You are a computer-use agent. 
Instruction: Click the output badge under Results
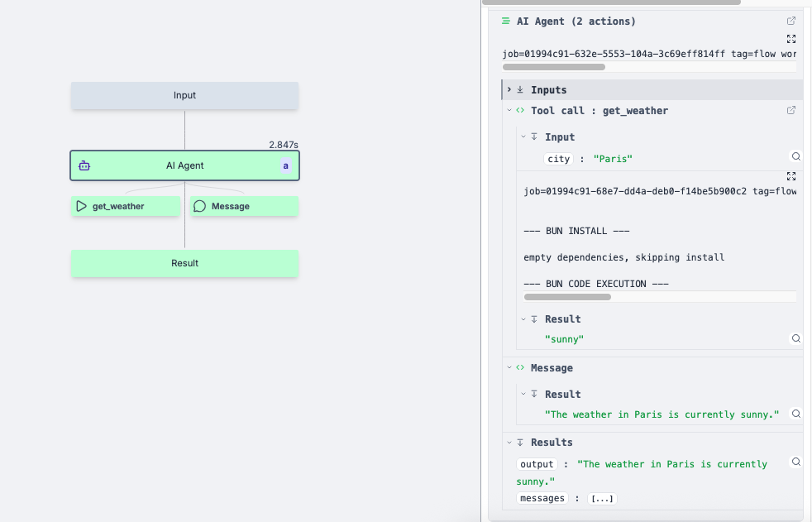537,464
